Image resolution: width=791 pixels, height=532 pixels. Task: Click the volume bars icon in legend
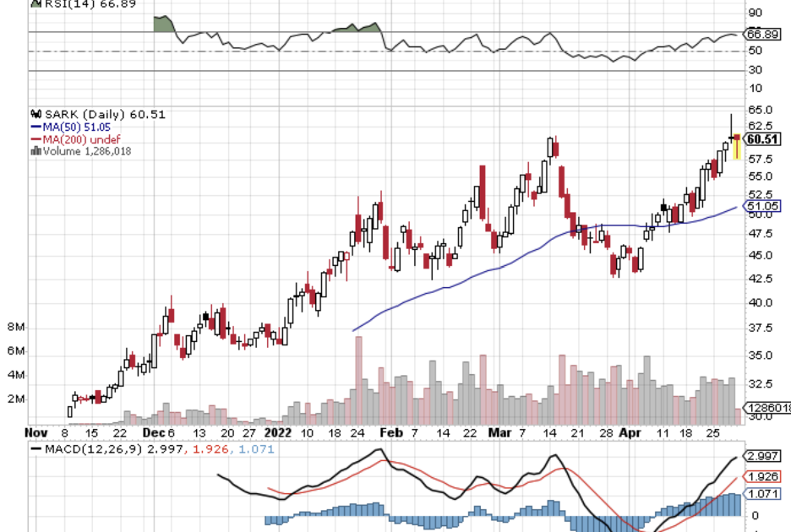coord(35,151)
